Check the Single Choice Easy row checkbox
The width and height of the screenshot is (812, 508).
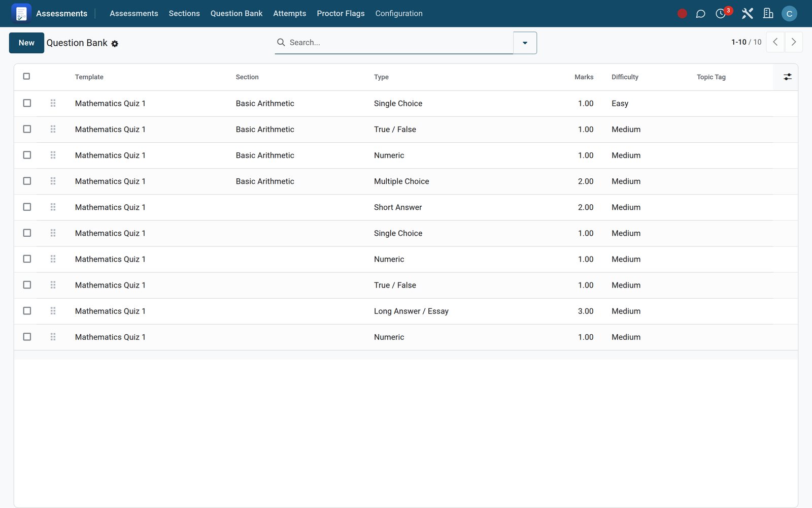(x=27, y=103)
